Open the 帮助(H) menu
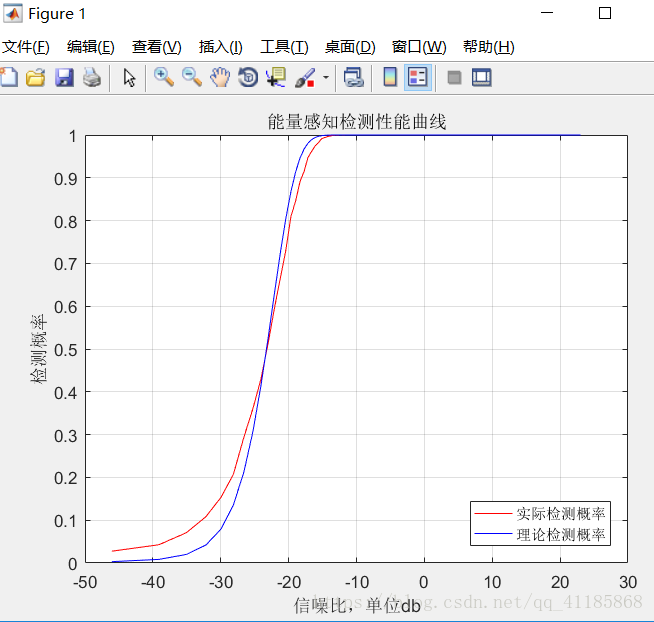The height and width of the screenshot is (622, 654). [x=489, y=47]
